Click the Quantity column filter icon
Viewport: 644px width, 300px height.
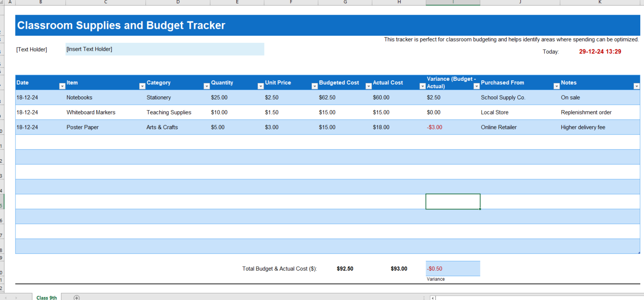260,86
